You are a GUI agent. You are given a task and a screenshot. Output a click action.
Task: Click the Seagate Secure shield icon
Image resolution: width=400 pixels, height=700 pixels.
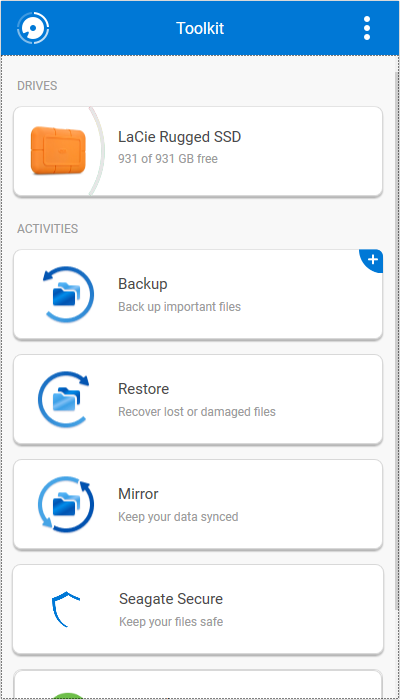tap(66, 609)
